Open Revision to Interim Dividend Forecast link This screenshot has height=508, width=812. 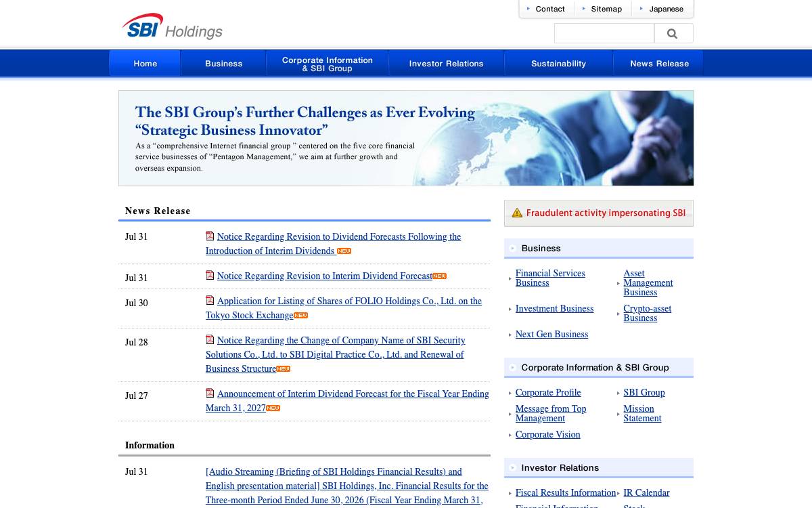click(x=324, y=276)
